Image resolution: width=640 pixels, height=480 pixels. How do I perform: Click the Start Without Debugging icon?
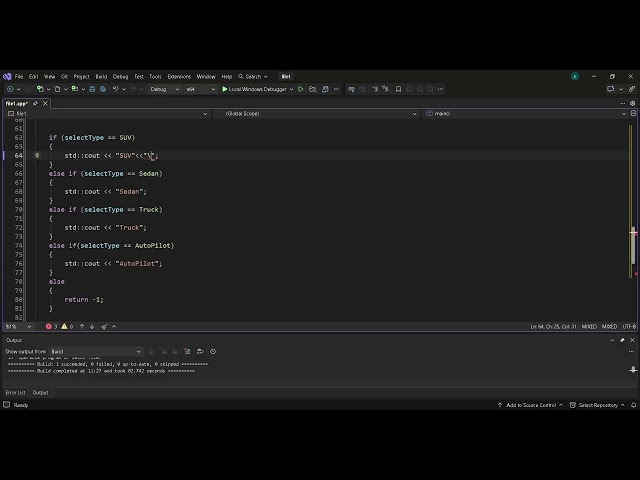[x=301, y=89]
